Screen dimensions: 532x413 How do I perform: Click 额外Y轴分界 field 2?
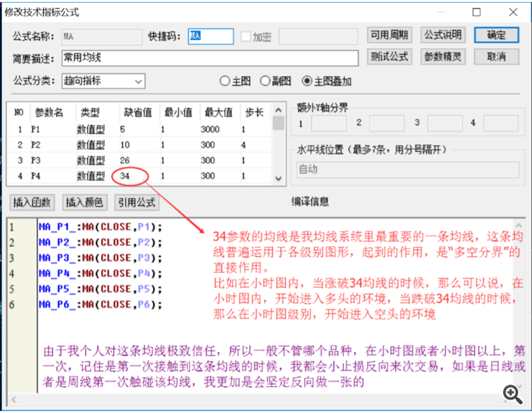point(387,123)
